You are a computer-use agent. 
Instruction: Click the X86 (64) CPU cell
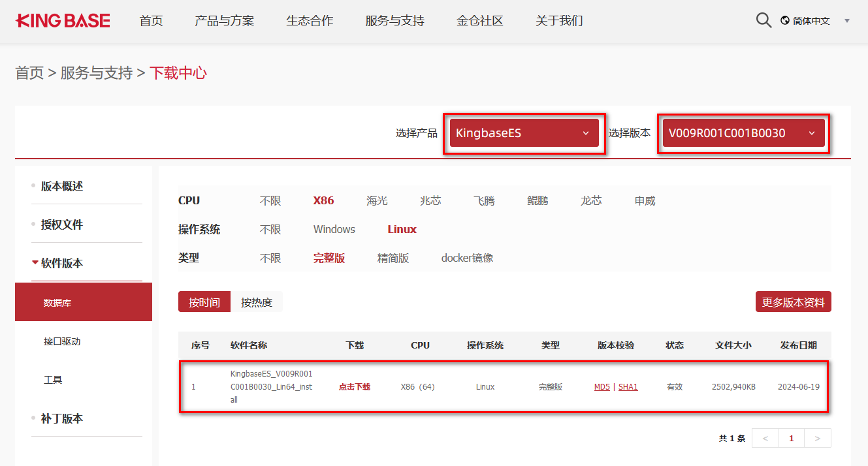(x=418, y=387)
